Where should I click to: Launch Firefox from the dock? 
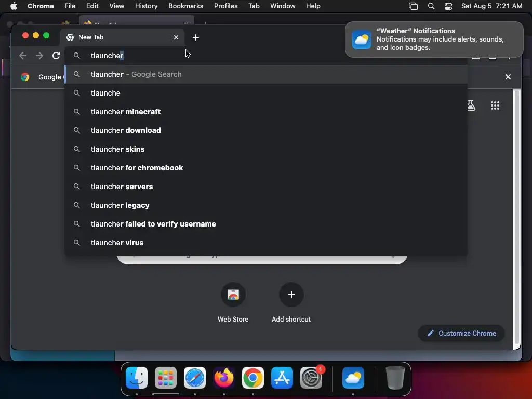pos(223,378)
